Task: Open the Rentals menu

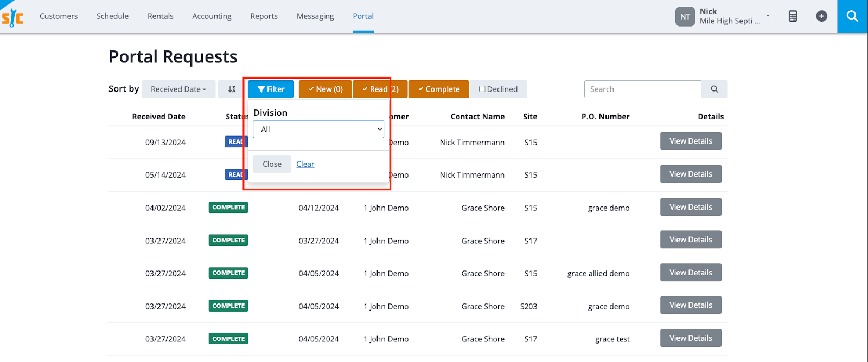Action: tap(161, 16)
